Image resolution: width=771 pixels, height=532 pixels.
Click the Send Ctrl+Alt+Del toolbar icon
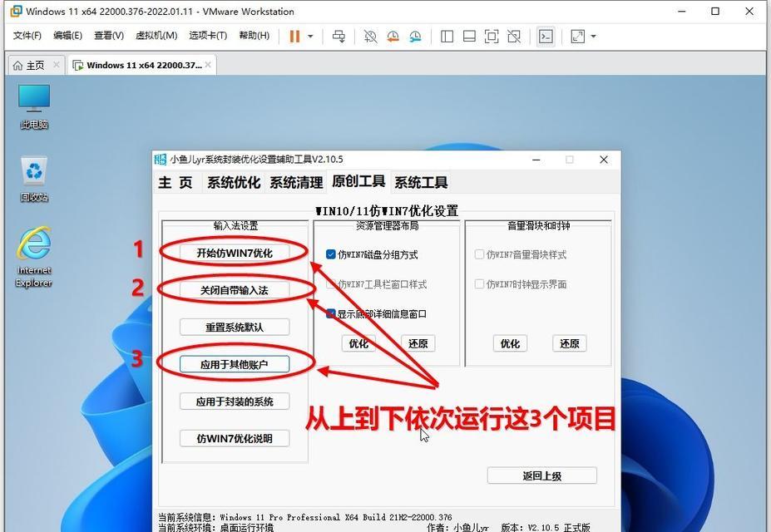[x=339, y=37]
